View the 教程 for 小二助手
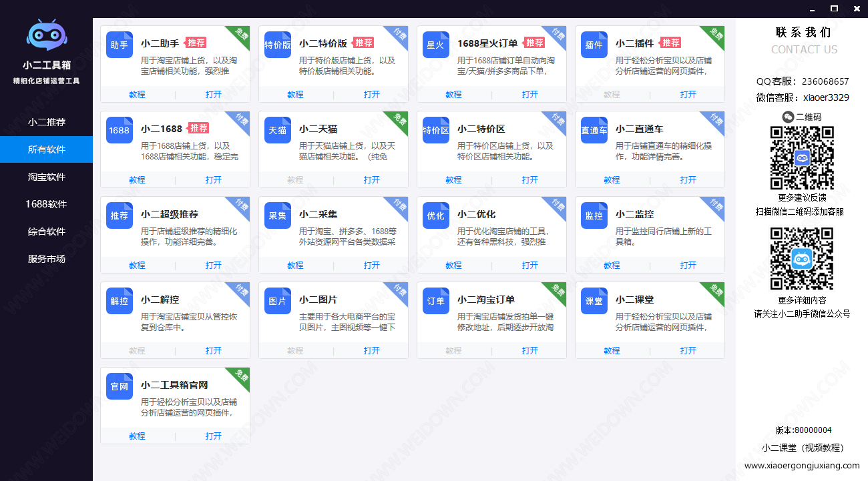This screenshot has width=868, height=481. [137, 94]
